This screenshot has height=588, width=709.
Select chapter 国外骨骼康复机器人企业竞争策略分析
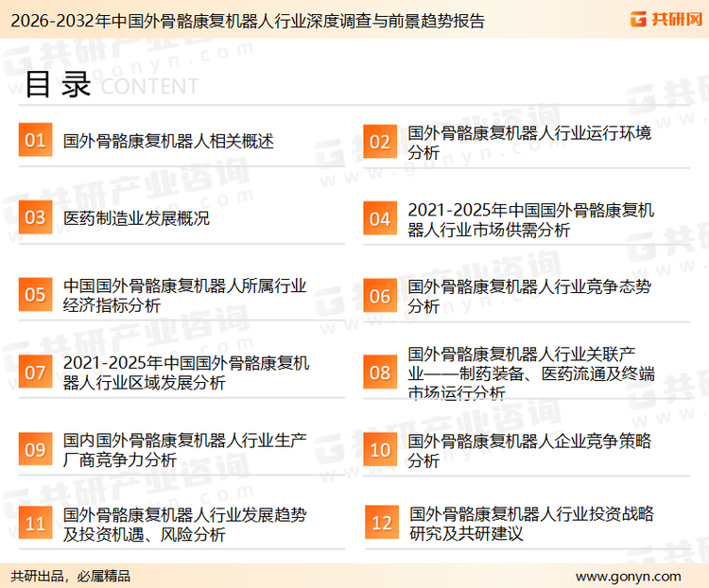[x=529, y=451]
